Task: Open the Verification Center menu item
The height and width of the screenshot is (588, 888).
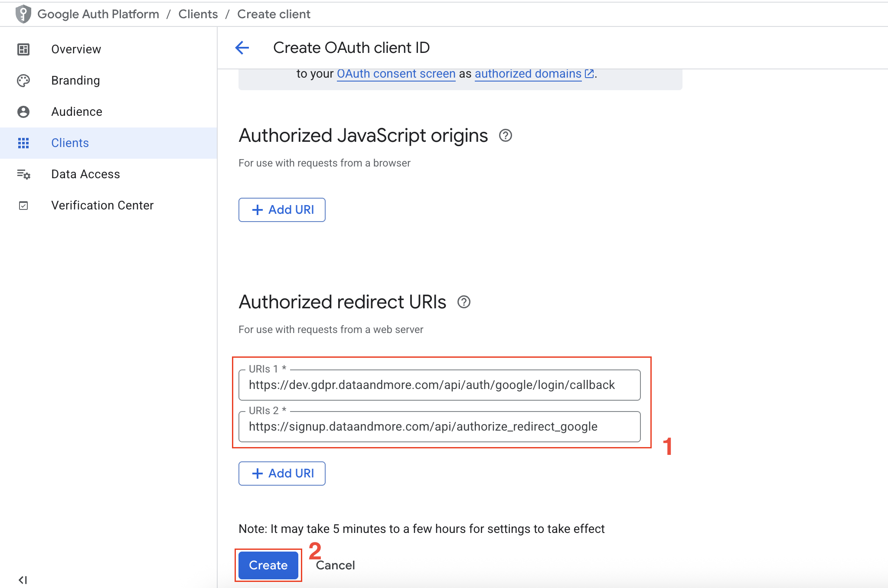Action: coord(102,206)
